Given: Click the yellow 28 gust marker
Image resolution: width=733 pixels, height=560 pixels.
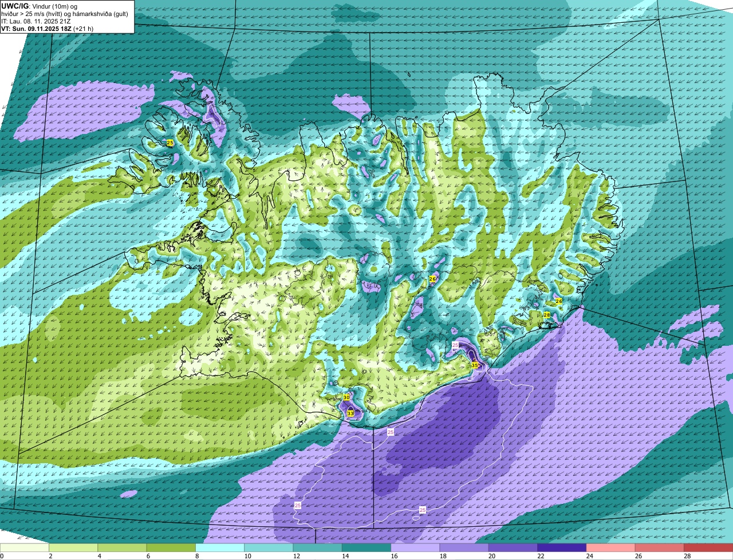Looking at the screenshot, I should tap(547, 315).
